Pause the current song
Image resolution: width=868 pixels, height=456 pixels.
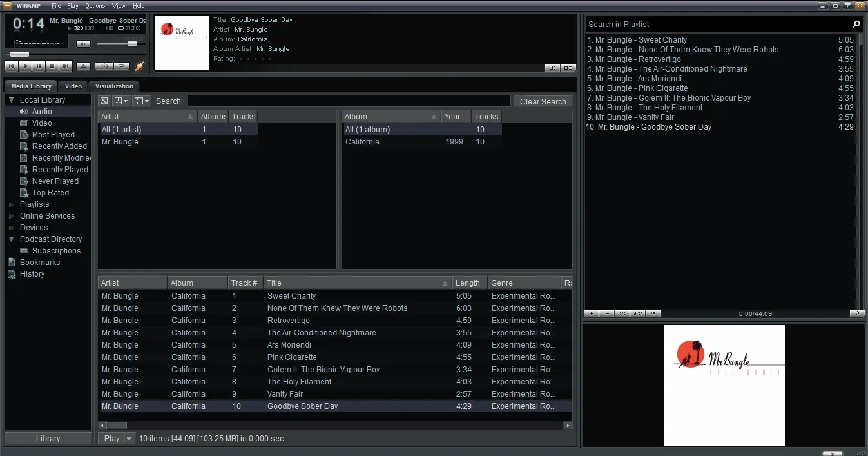39,66
